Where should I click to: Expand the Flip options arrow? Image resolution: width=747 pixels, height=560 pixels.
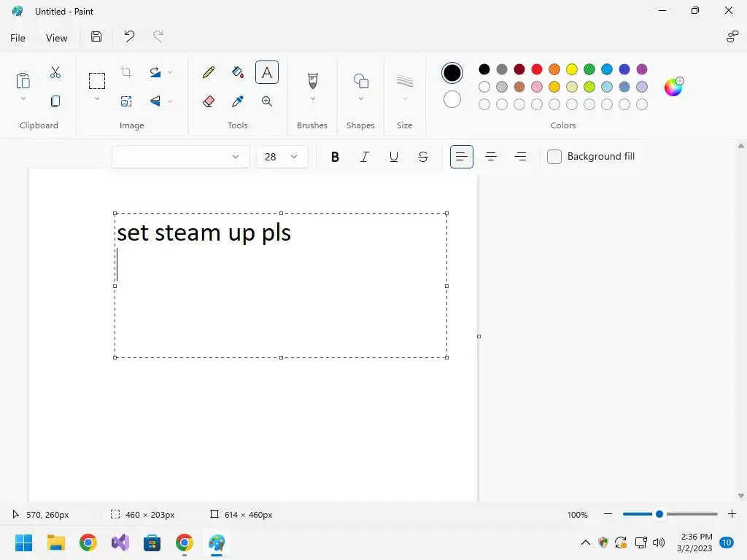170,101
